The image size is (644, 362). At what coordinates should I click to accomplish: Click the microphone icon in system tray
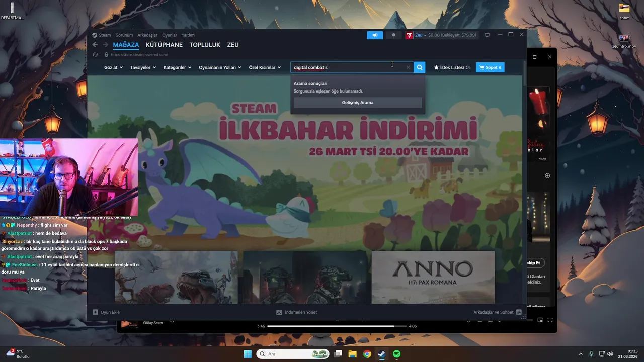591,354
